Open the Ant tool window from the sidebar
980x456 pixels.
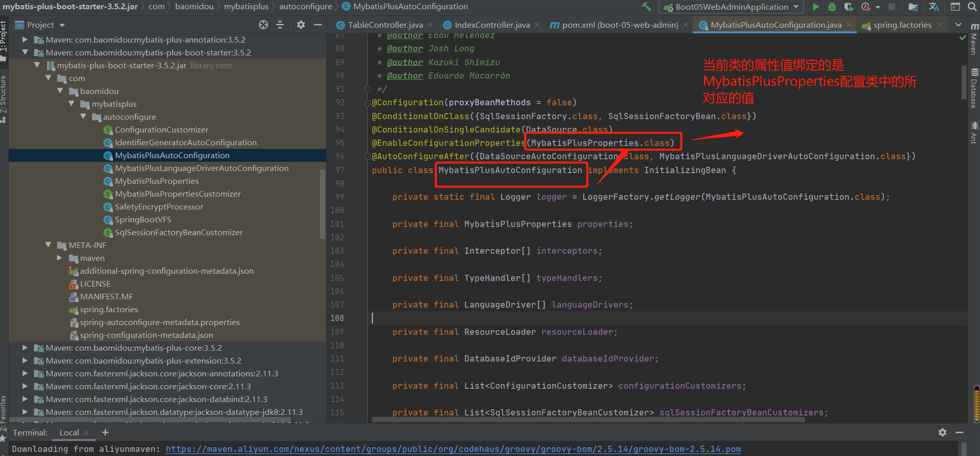tap(974, 132)
